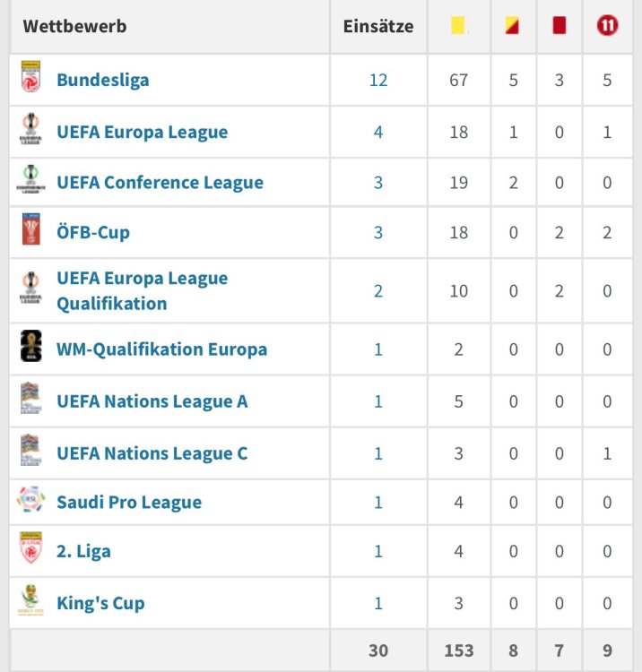Click the Wettbewerb column header
The width and height of the screenshot is (642, 672).
74,26
